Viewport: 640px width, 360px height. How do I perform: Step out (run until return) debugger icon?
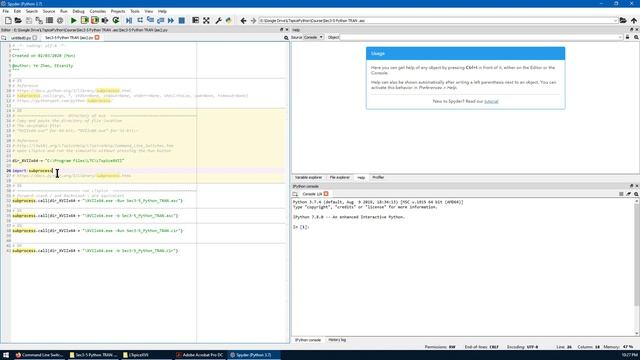[x=160, y=20]
